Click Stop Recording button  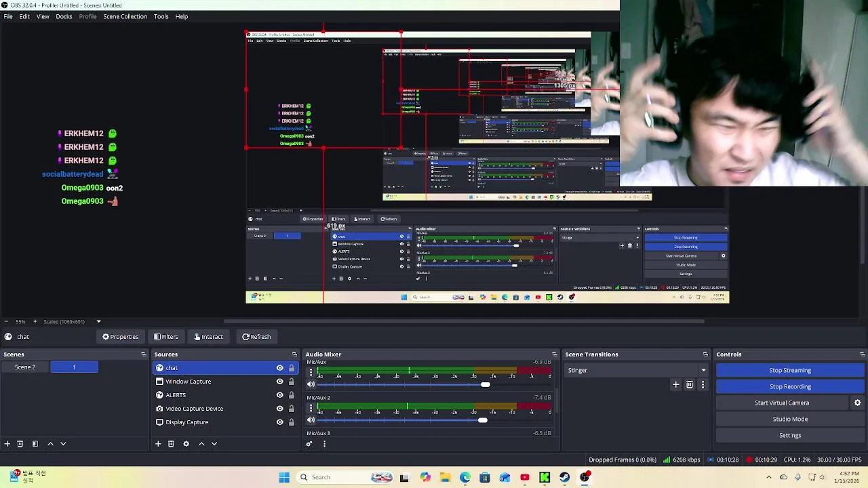[x=790, y=386]
